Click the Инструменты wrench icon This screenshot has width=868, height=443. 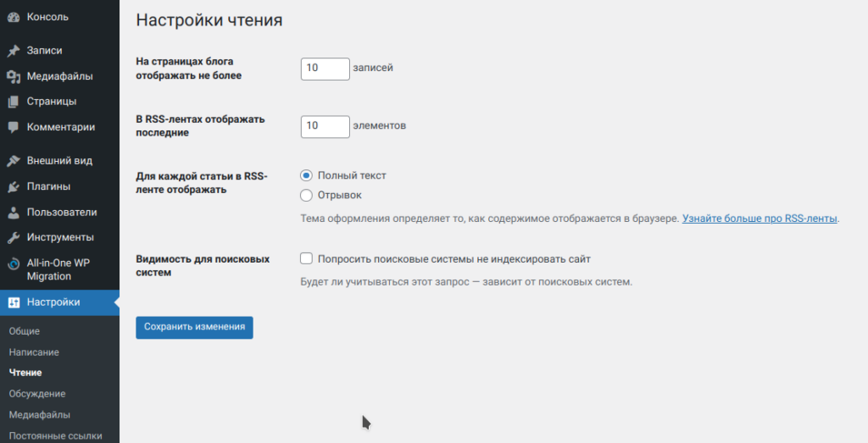14,237
